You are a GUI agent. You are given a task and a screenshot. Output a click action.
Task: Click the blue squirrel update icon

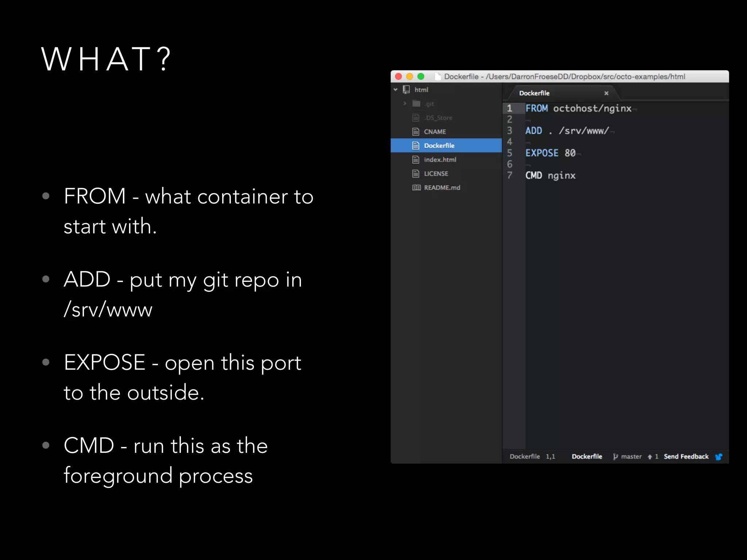tap(719, 457)
